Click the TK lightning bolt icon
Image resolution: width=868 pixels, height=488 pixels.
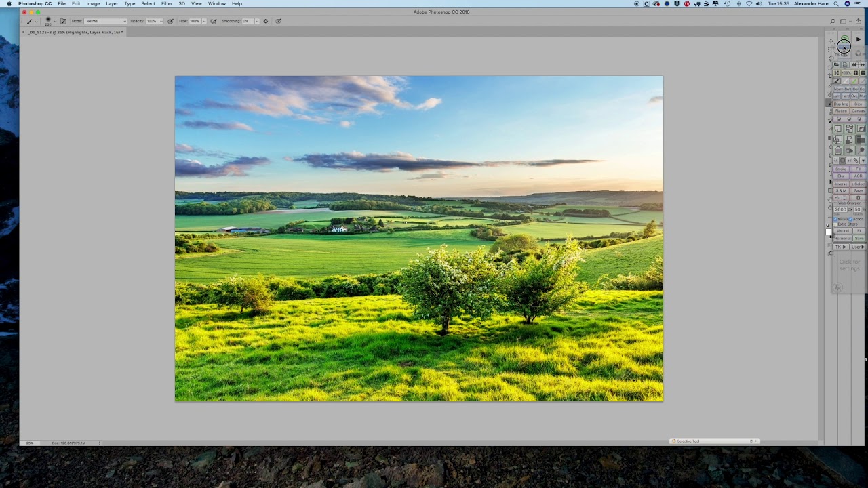click(x=863, y=160)
